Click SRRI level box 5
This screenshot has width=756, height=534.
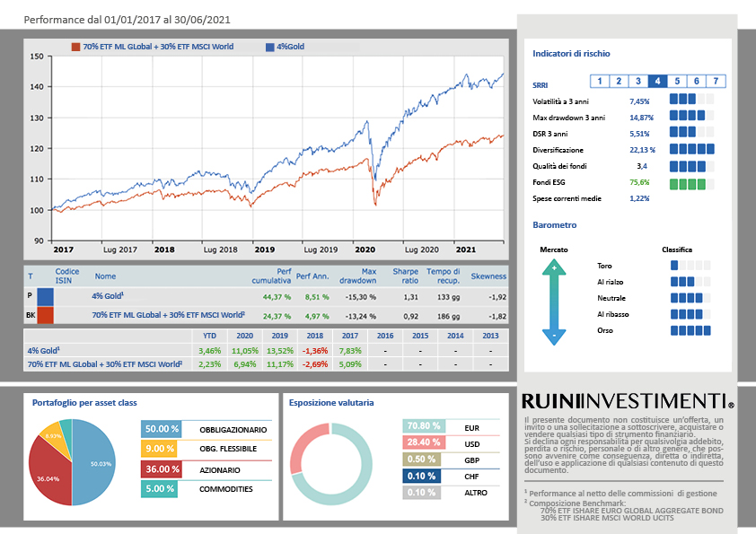click(677, 81)
